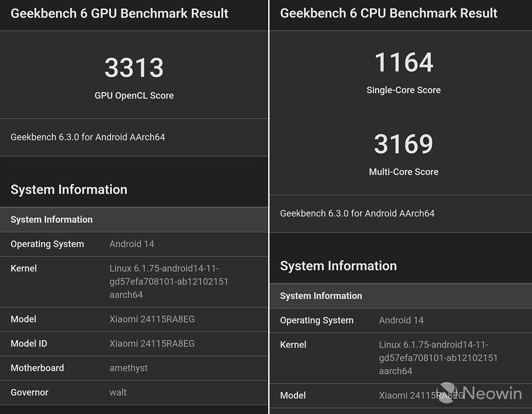The image size is (532, 414).
Task: Click the Single-Core Score label
Action: pyautogui.click(x=403, y=90)
